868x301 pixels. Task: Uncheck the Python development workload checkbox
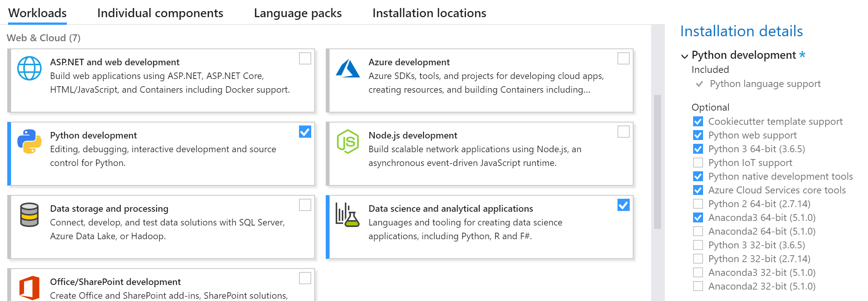[x=305, y=132]
